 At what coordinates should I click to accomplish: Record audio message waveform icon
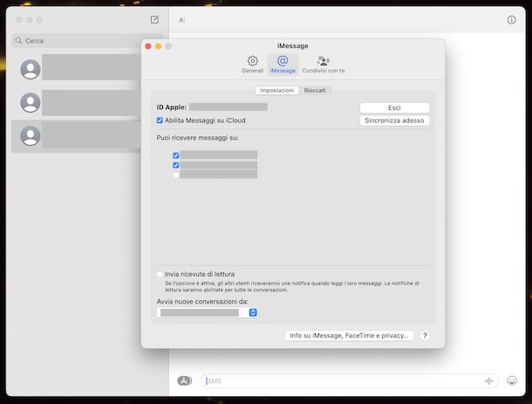click(489, 381)
